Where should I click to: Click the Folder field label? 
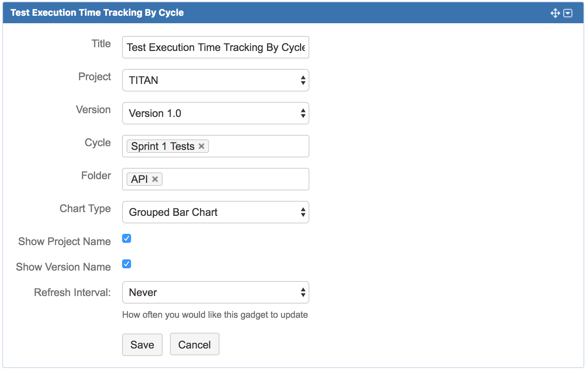96,175
